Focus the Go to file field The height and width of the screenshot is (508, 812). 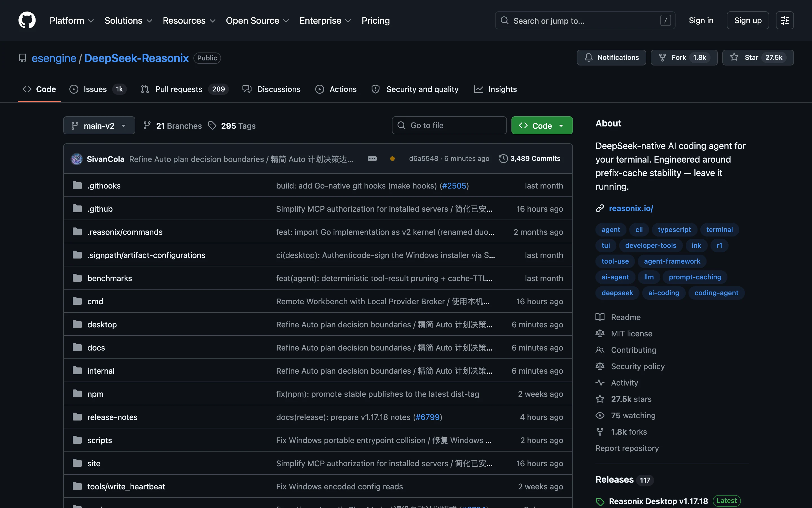click(449, 125)
